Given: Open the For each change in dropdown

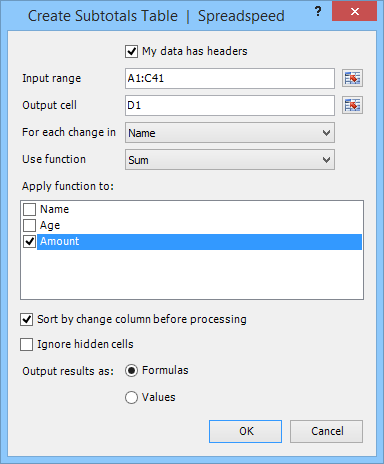Looking at the screenshot, I should [230, 133].
